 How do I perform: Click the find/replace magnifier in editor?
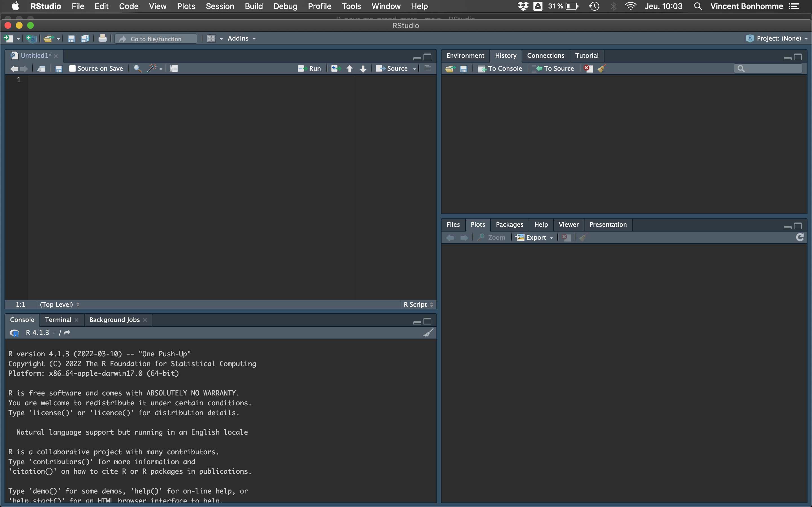coord(137,68)
